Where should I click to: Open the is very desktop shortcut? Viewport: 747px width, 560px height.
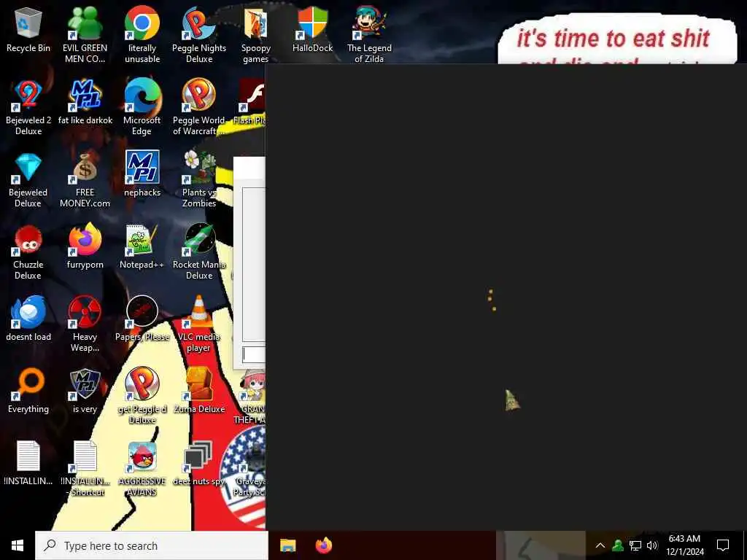(85, 391)
